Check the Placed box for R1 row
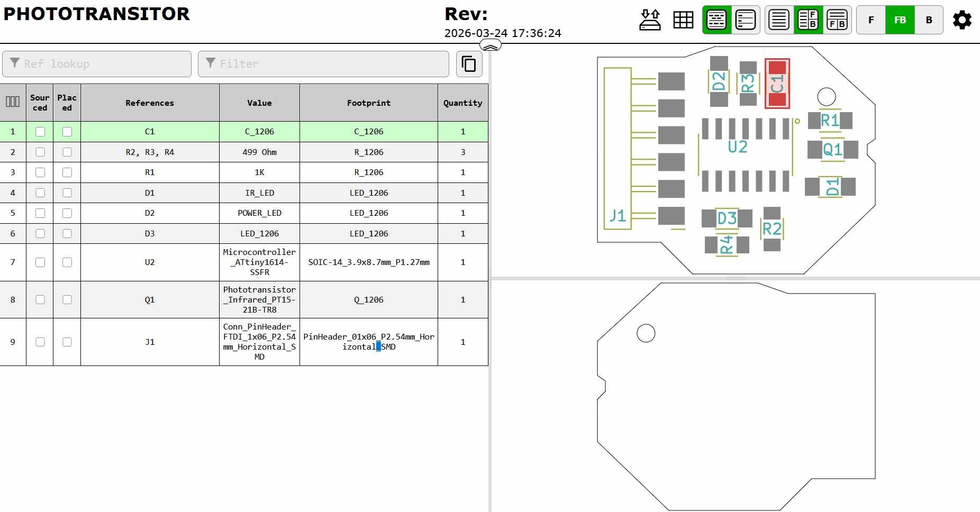Image resolution: width=980 pixels, height=512 pixels. coord(67,172)
